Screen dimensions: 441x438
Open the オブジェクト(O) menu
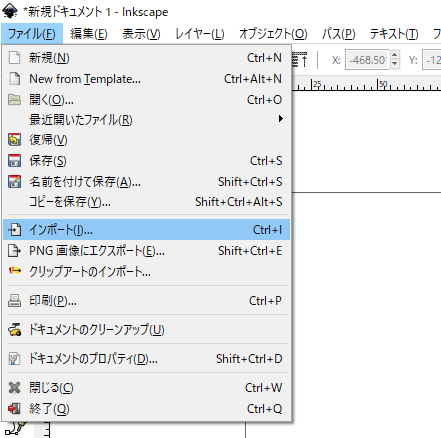273,34
